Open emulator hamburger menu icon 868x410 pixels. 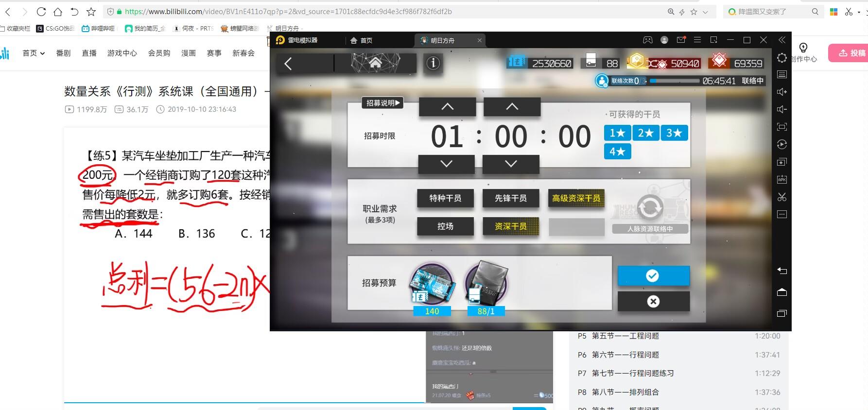(697, 40)
